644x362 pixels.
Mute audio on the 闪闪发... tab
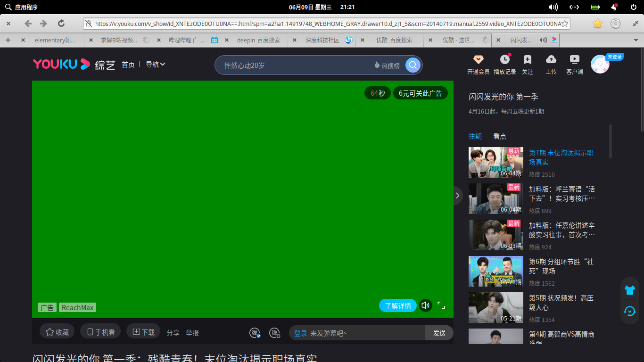click(x=543, y=40)
